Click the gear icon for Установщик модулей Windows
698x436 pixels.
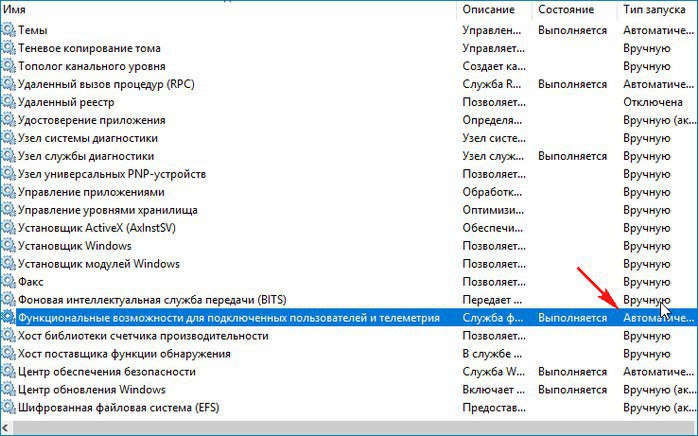(8, 264)
